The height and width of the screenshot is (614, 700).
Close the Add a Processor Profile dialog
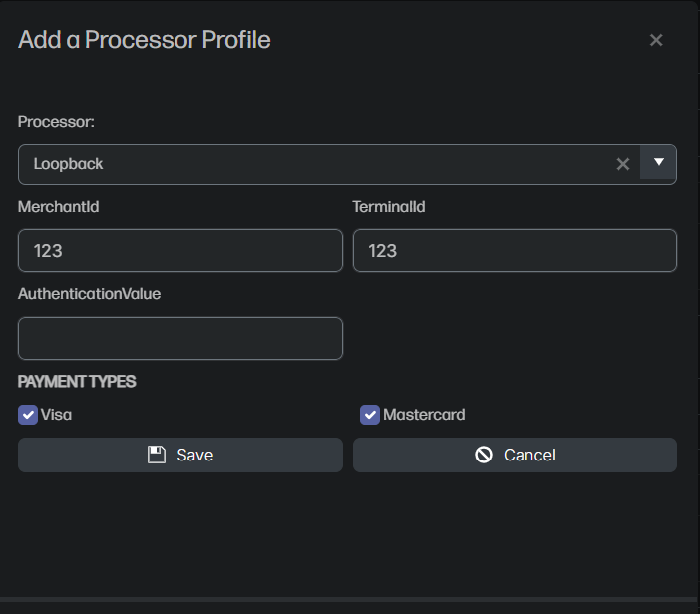click(x=656, y=40)
